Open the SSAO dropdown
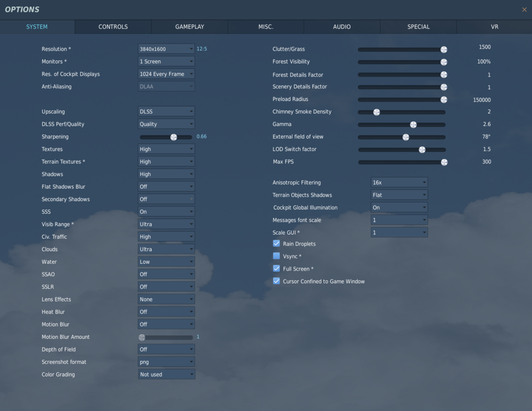Viewport: 532px width, 411px height. click(x=166, y=274)
